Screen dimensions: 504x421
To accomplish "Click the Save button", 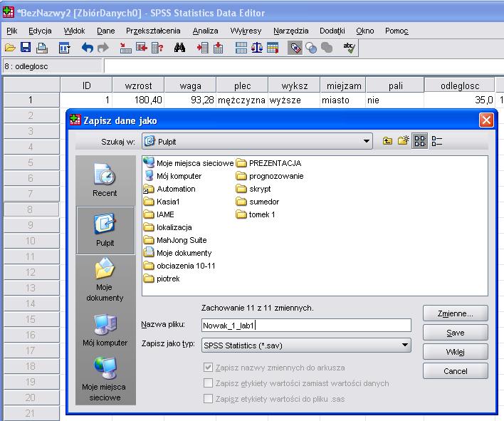I will 456,333.
